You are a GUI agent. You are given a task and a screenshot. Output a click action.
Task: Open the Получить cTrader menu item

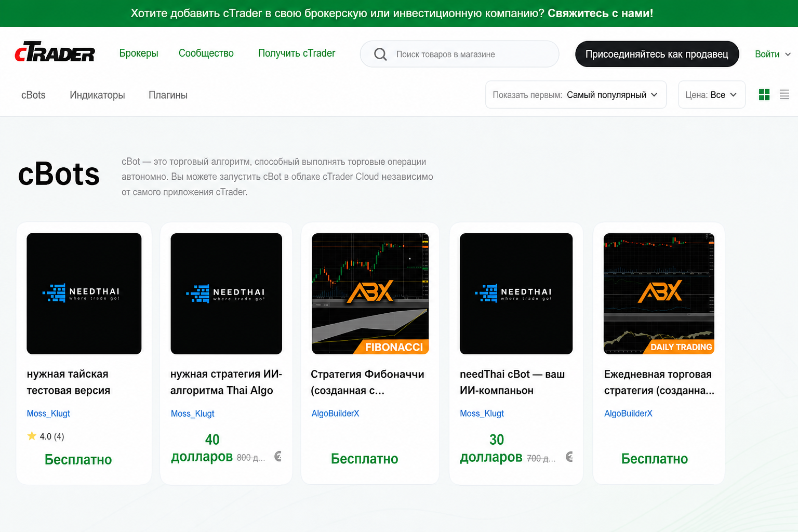pos(297,53)
